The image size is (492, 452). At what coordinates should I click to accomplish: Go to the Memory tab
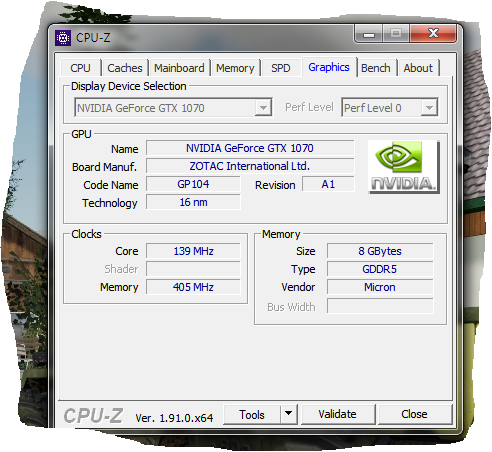pos(235,68)
